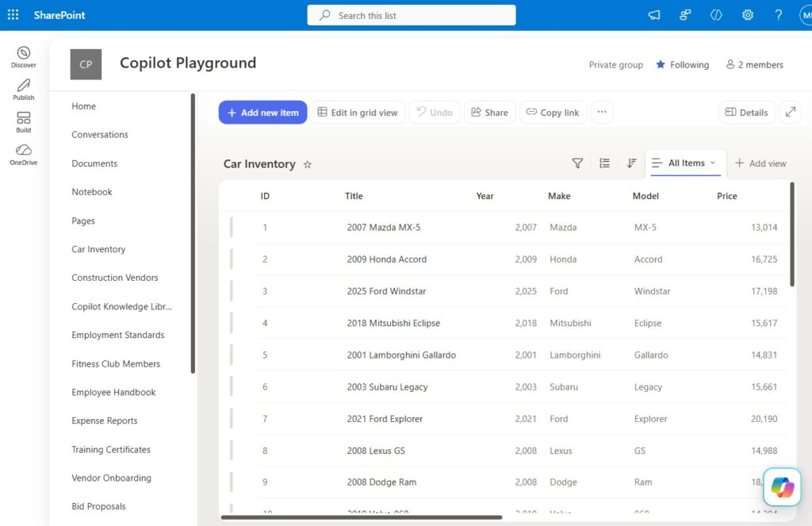Open item 2018 Mitsubishi Eclipse

click(x=393, y=324)
